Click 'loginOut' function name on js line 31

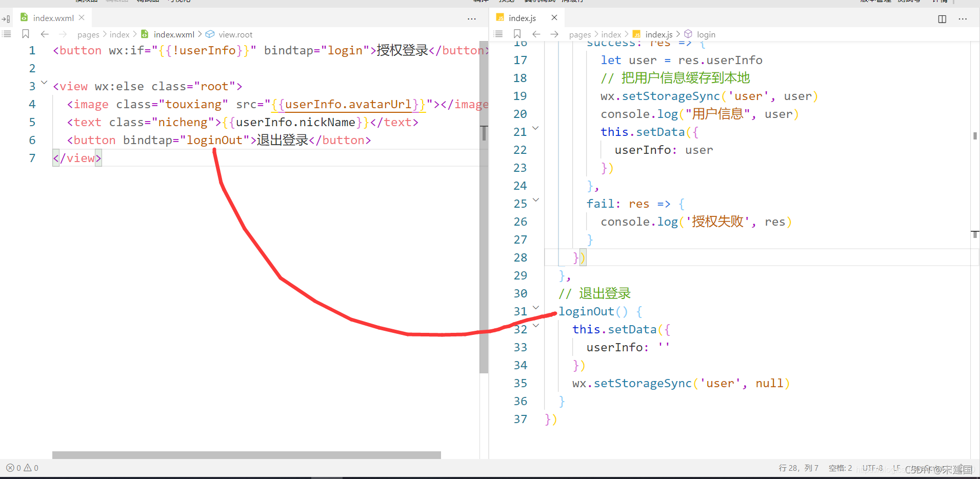586,311
